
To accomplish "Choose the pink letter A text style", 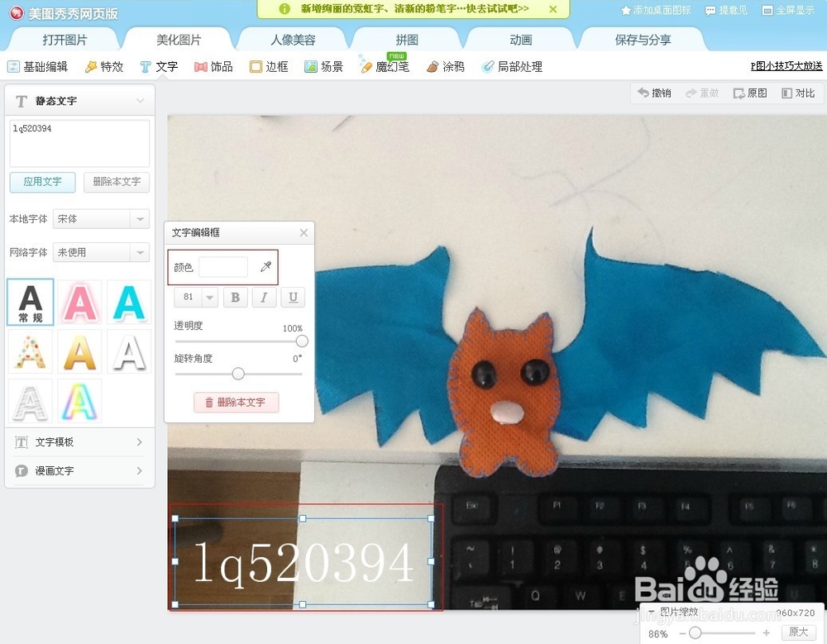I will tap(79, 302).
